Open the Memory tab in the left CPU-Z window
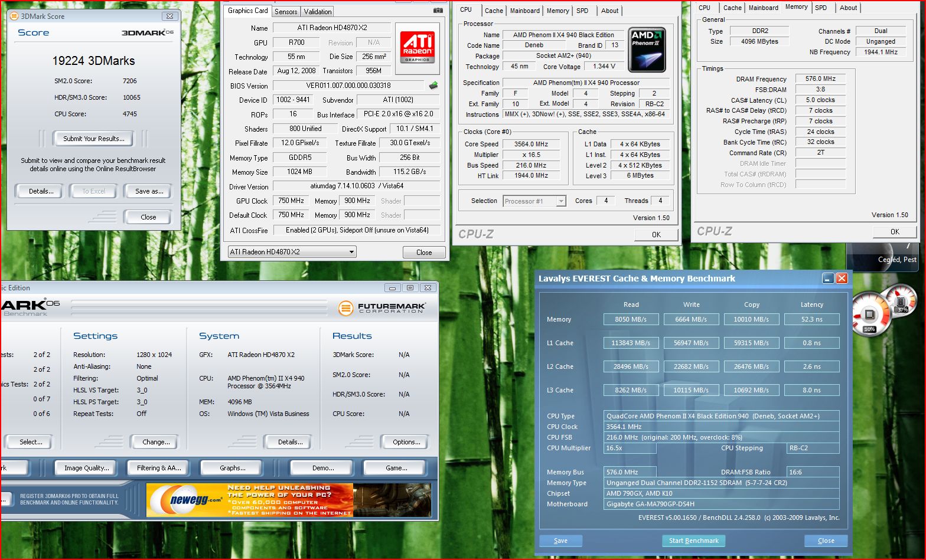 click(558, 11)
